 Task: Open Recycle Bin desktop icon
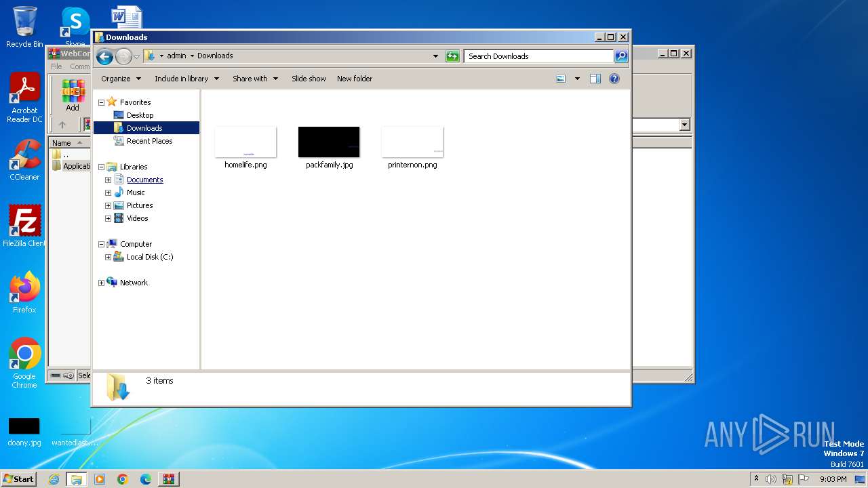pyautogui.click(x=24, y=27)
